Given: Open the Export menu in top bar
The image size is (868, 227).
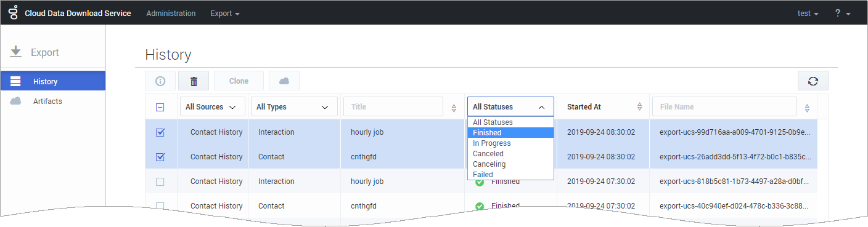Looking at the screenshot, I should coord(225,13).
